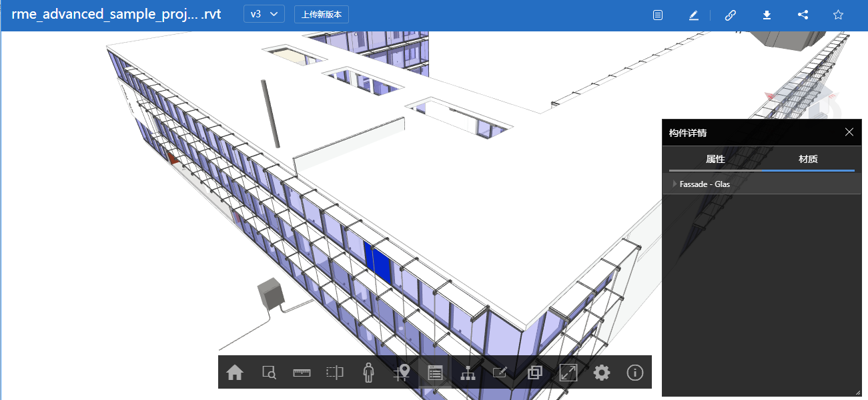Click the 上传新版本 button
Screen dimensions: 868x400
click(x=321, y=15)
